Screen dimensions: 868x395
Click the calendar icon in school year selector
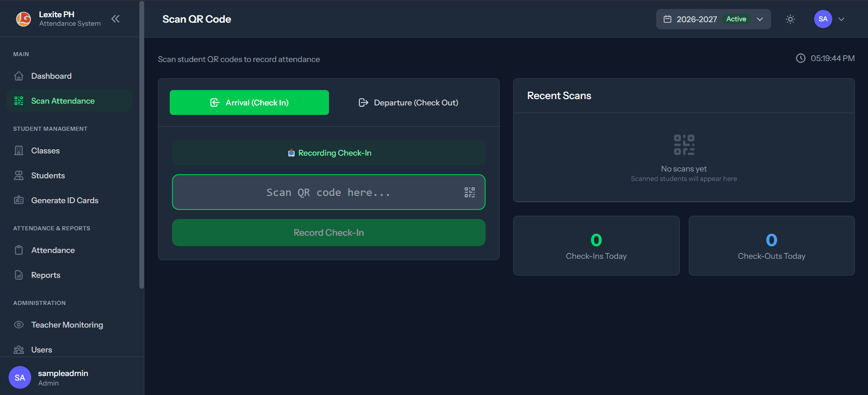(x=668, y=19)
